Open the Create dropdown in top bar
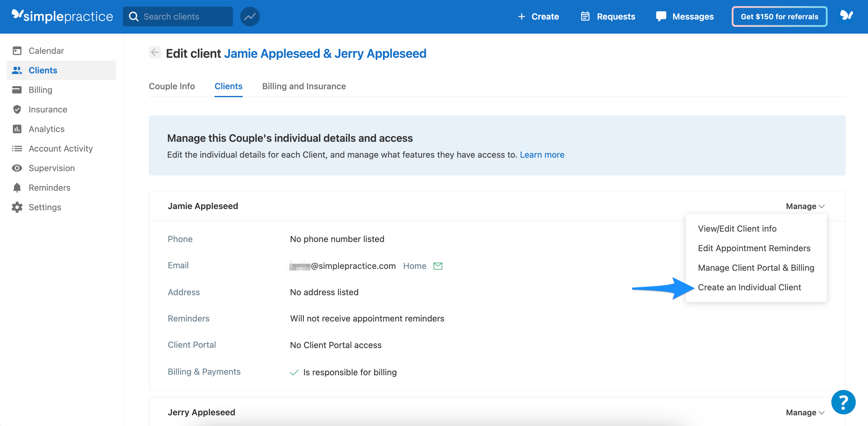868x426 pixels. pos(538,16)
